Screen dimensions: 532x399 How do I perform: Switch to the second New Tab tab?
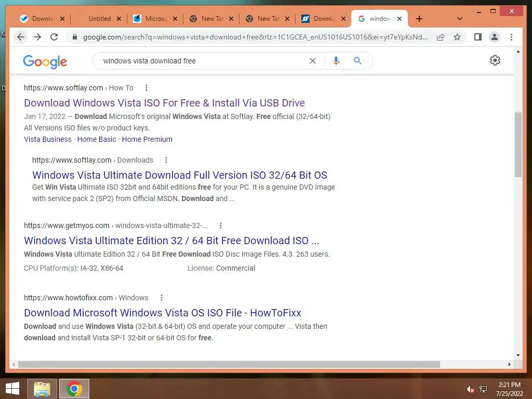[x=268, y=19]
